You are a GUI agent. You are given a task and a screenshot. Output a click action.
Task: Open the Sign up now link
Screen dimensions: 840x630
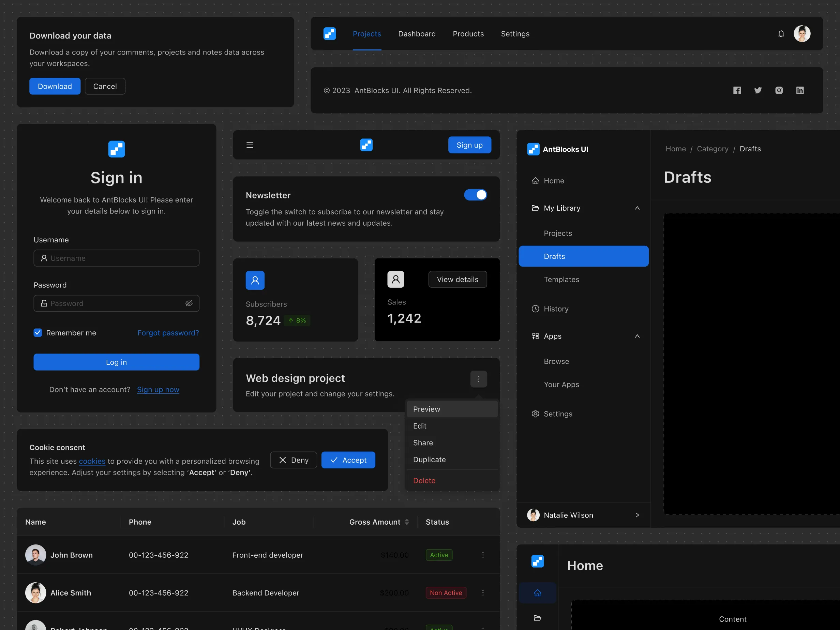click(158, 389)
